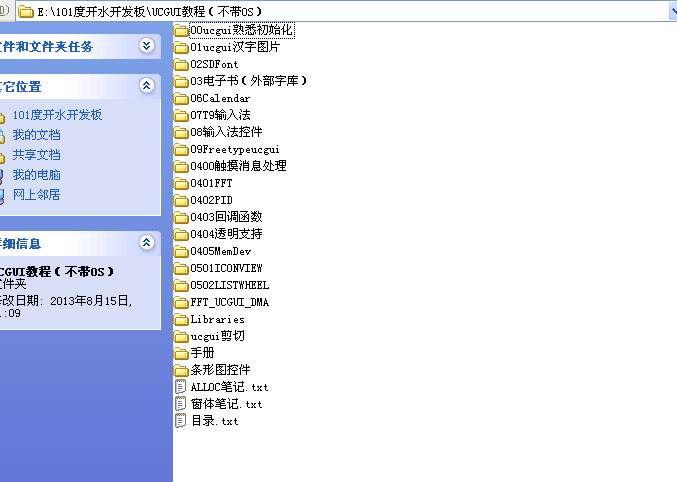This screenshot has height=482, width=677.
Task: Click the Libraries folder name
Action: pos(218,320)
